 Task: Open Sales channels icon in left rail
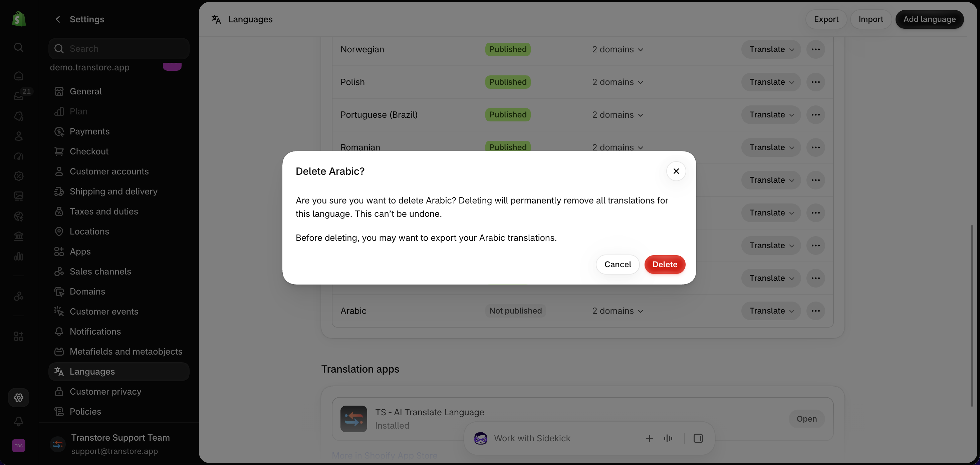[x=19, y=296]
